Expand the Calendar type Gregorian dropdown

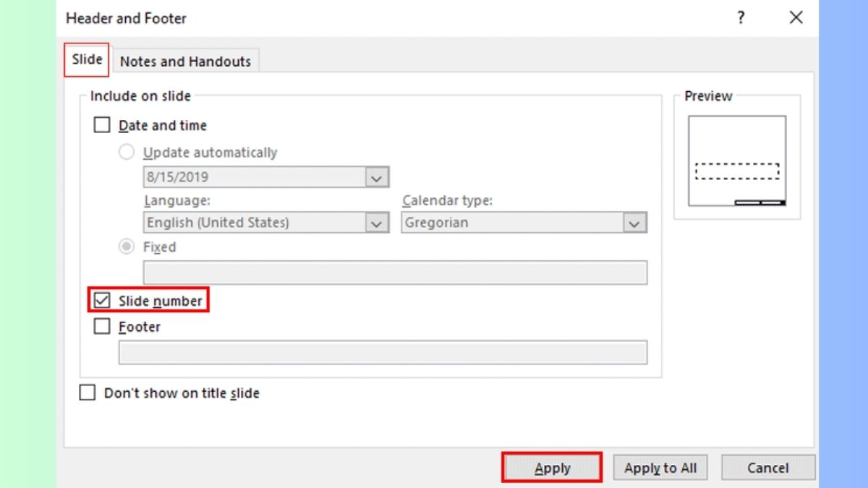click(634, 223)
